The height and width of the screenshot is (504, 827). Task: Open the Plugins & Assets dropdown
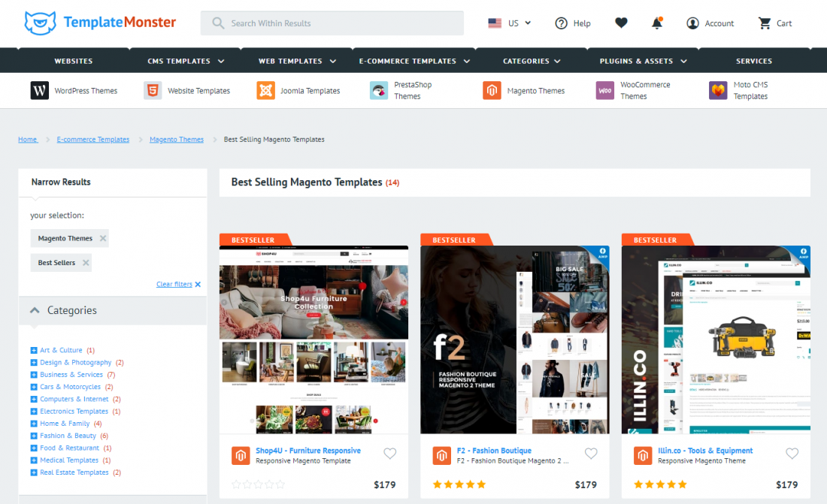point(643,61)
